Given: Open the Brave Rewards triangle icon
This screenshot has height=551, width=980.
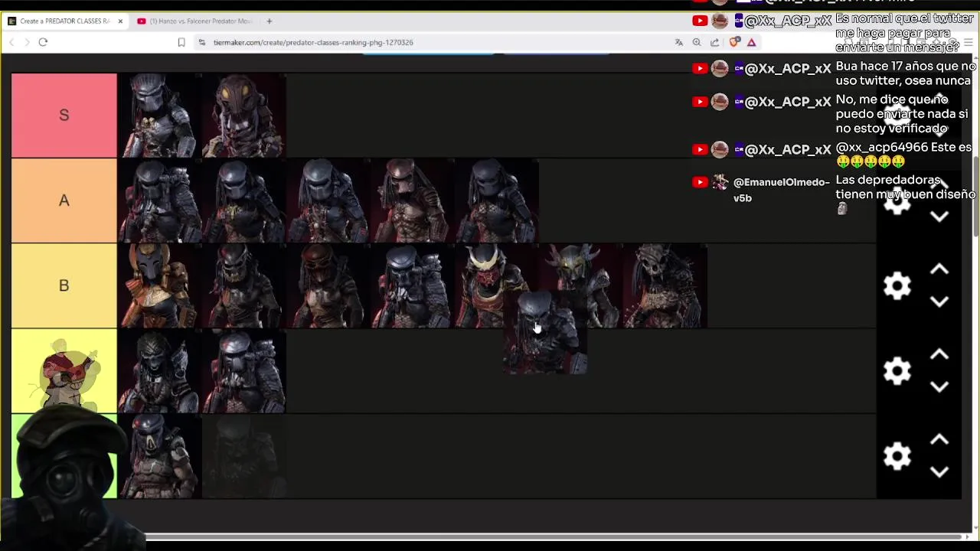Looking at the screenshot, I should coord(752,42).
